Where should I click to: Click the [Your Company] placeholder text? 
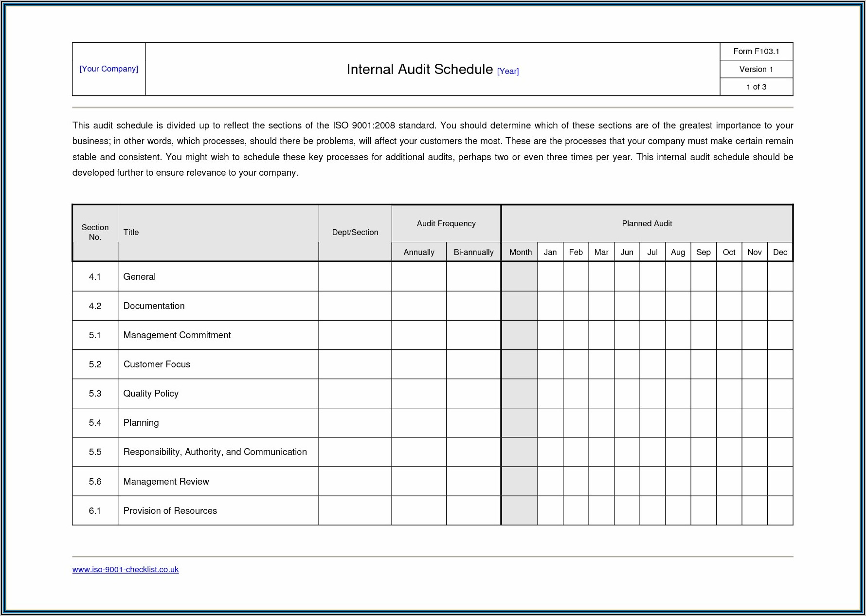pyautogui.click(x=108, y=69)
